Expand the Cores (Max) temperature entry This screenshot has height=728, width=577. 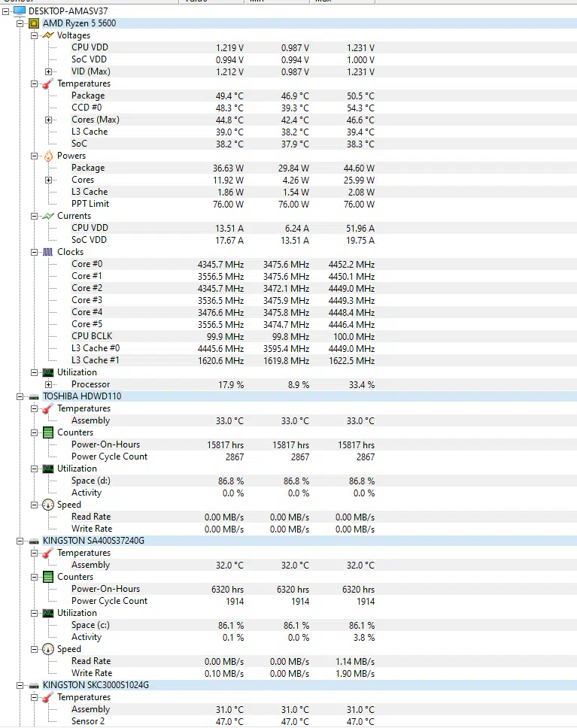pos(48,120)
